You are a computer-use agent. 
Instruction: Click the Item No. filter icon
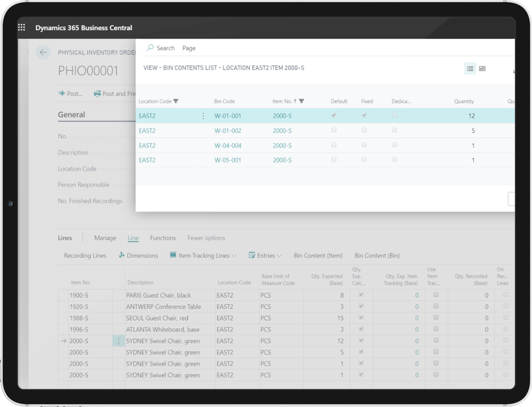(x=301, y=101)
